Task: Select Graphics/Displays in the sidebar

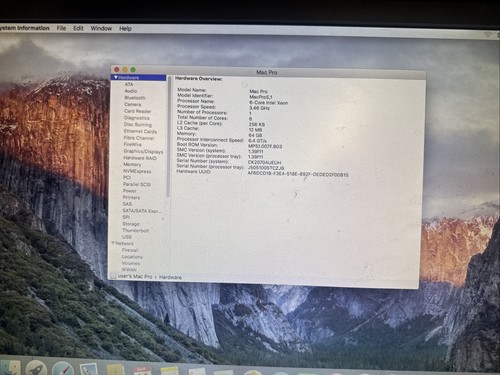Action: point(143,151)
